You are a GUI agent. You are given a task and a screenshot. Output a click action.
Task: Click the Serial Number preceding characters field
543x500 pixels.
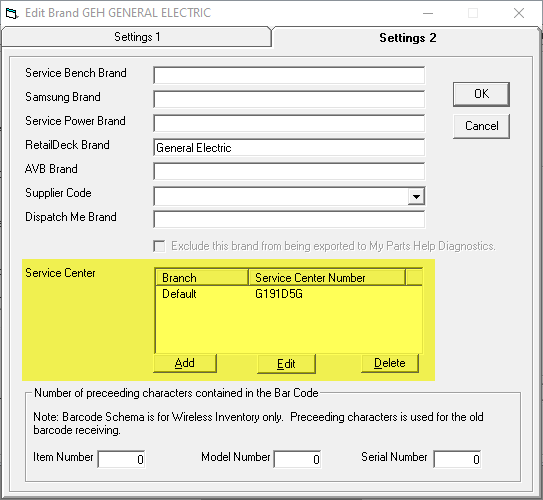tap(457, 459)
